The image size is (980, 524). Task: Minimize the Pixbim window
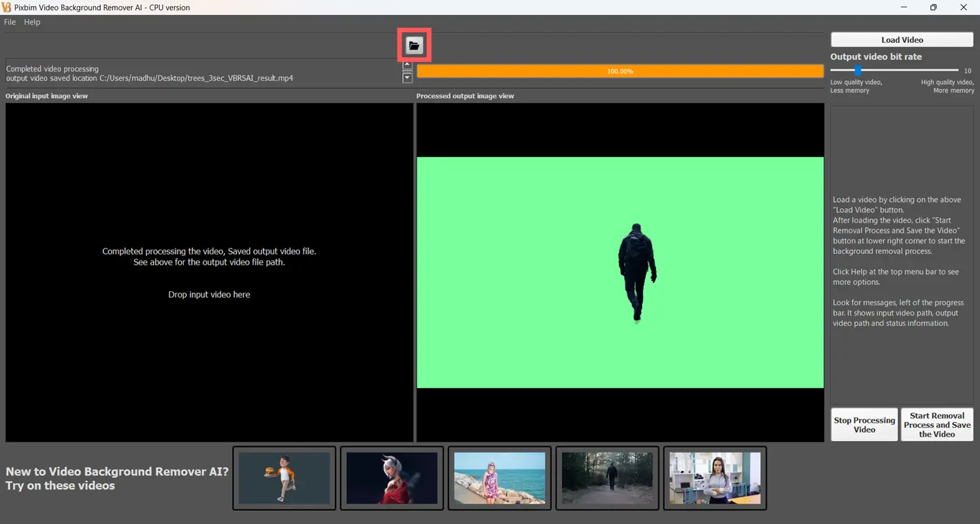pyautogui.click(x=904, y=7)
